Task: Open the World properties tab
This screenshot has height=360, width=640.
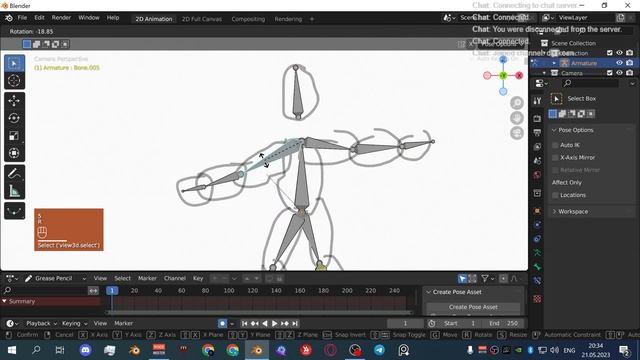Action: [537, 175]
